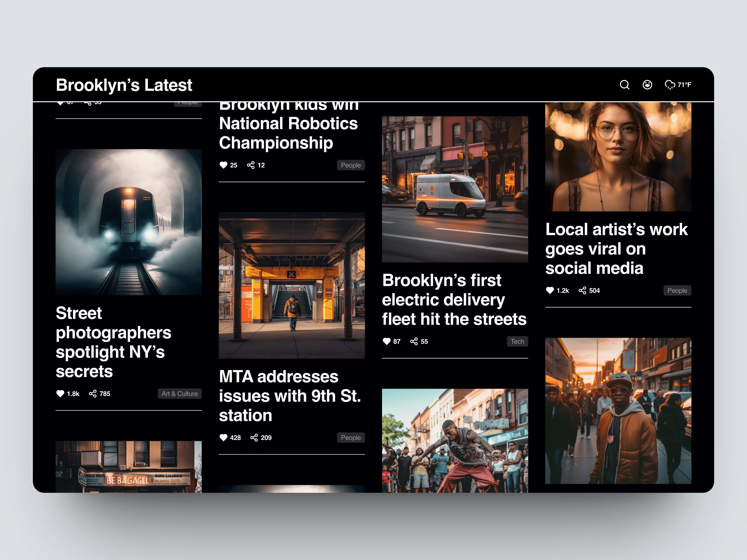747x560 pixels.
Task: Go to the Brooklyn's Latest home title
Action: (x=124, y=85)
